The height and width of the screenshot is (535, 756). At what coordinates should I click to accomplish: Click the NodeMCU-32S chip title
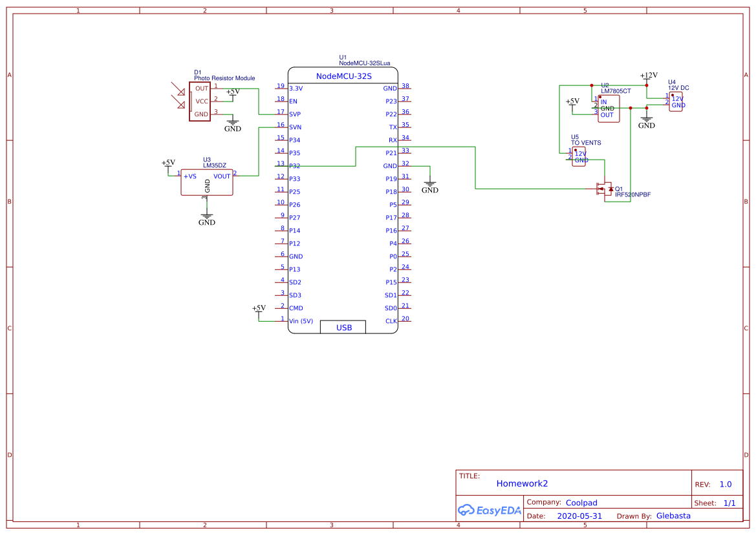(343, 76)
